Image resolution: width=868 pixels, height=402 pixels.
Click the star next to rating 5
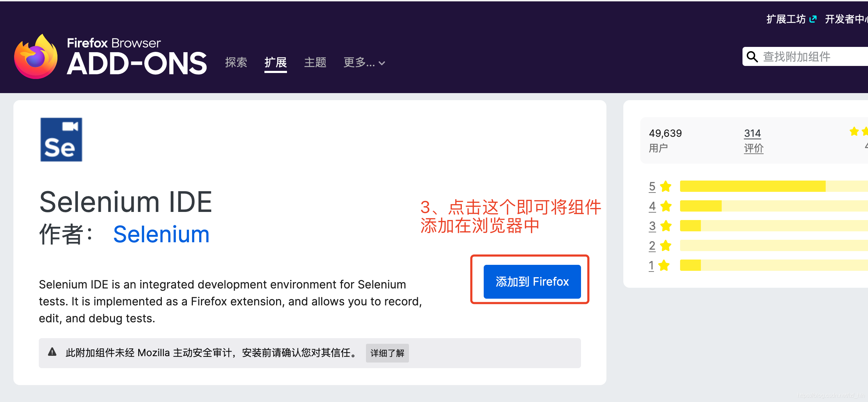[x=666, y=186]
